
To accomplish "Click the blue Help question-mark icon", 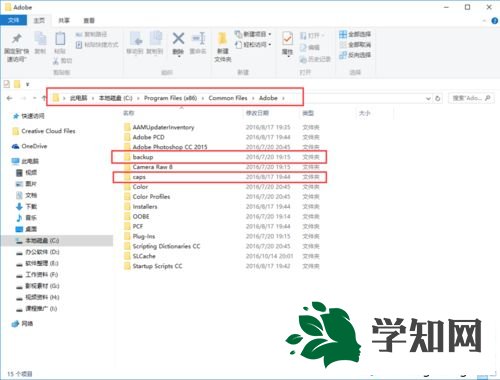I will pyautogui.click(x=495, y=21).
